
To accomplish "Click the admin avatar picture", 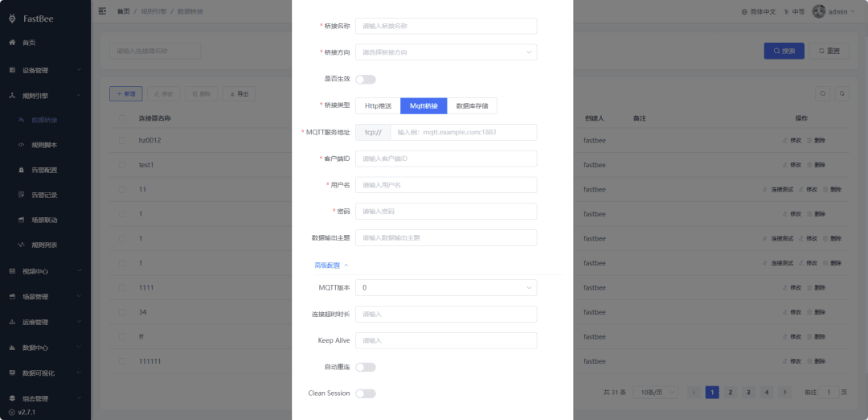I will point(819,11).
